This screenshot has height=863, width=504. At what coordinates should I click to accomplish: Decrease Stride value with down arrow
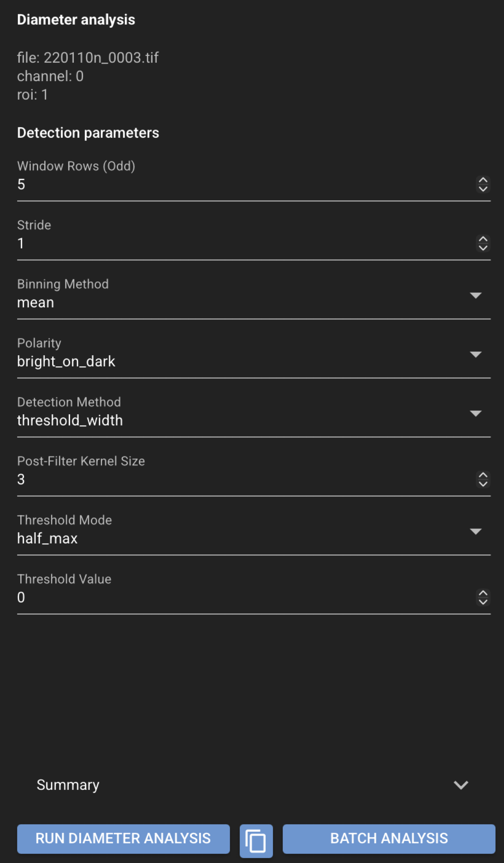(483, 248)
